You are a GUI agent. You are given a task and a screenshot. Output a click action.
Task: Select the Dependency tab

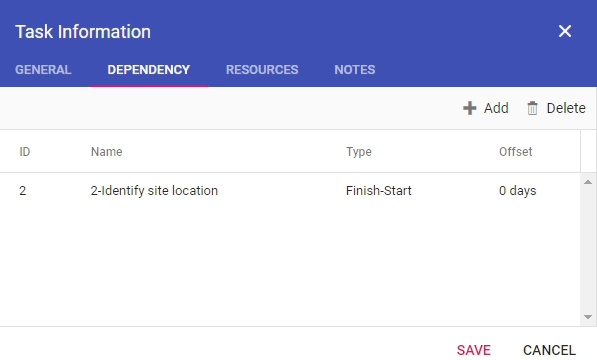coord(148,70)
